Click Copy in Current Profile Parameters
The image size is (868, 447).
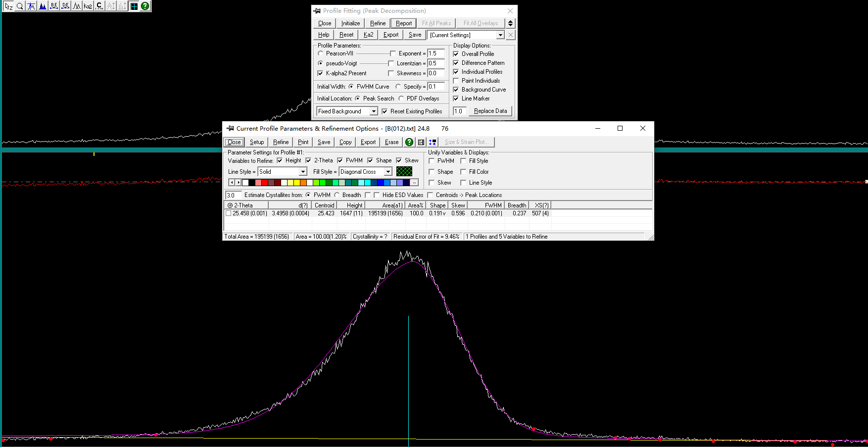point(345,142)
